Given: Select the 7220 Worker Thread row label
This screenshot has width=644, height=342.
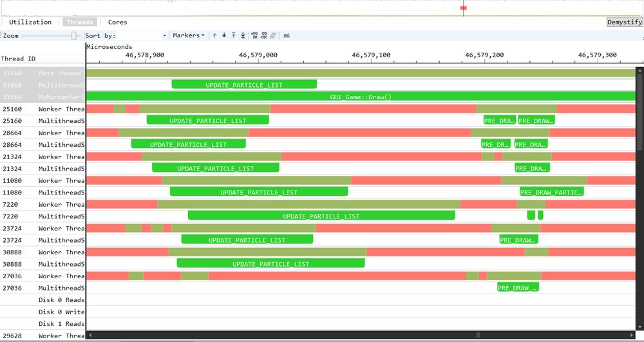Looking at the screenshot, I should [x=43, y=204].
